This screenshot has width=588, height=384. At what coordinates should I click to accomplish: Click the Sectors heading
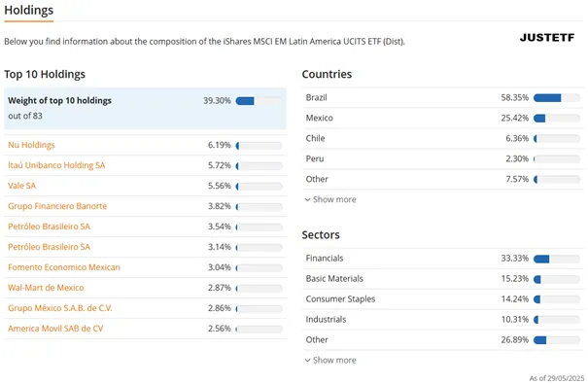pyautogui.click(x=321, y=234)
